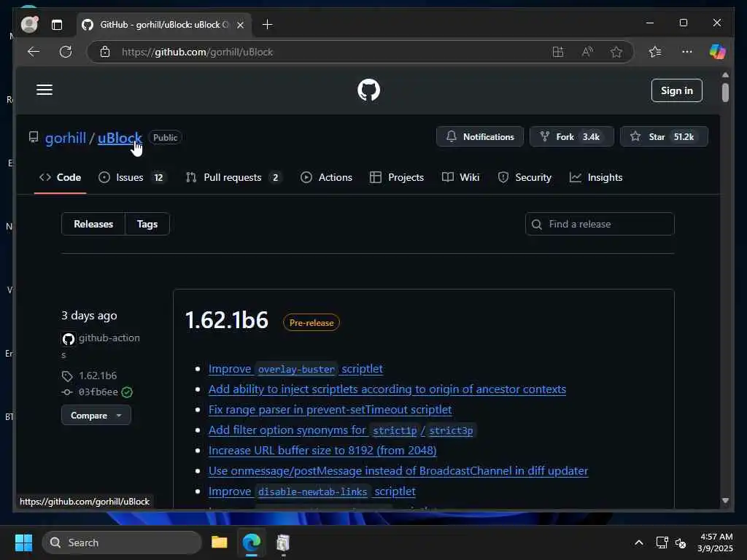
Task: Open the Issues tab
Action: [x=131, y=177]
